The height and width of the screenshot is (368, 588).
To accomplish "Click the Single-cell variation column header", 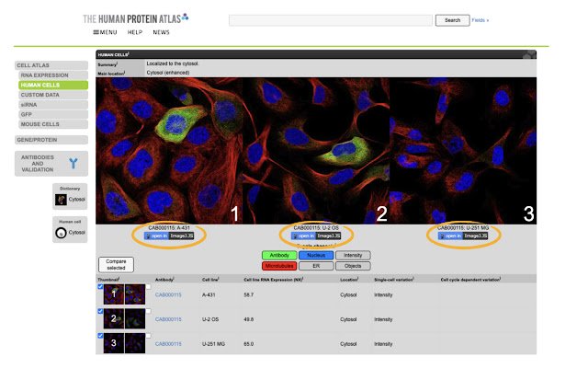I will [x=394, y=280].
